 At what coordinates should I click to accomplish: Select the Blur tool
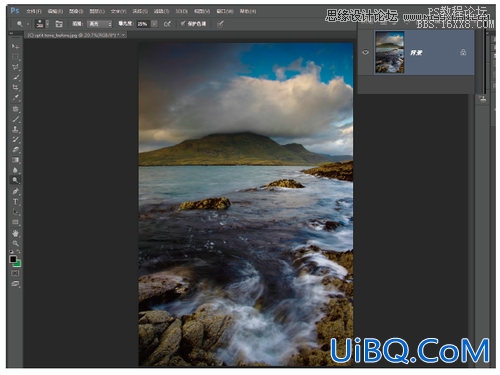[15, 170]
